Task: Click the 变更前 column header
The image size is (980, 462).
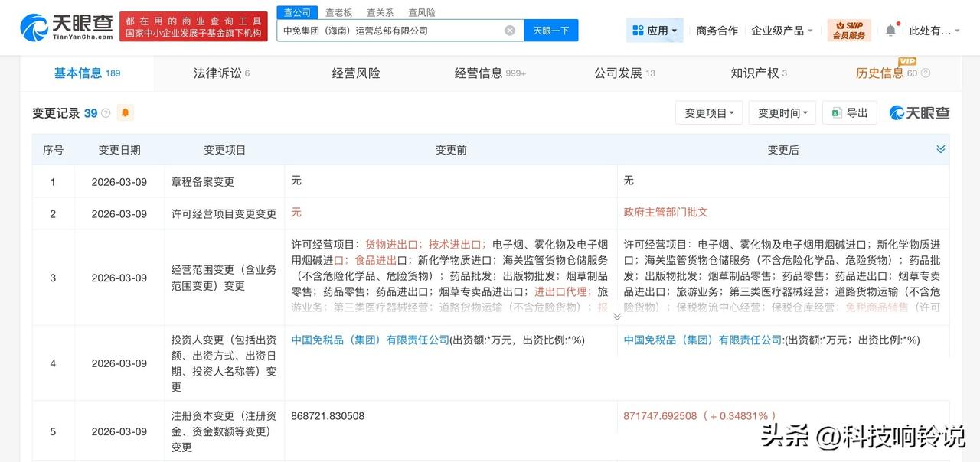Action: 451,150
